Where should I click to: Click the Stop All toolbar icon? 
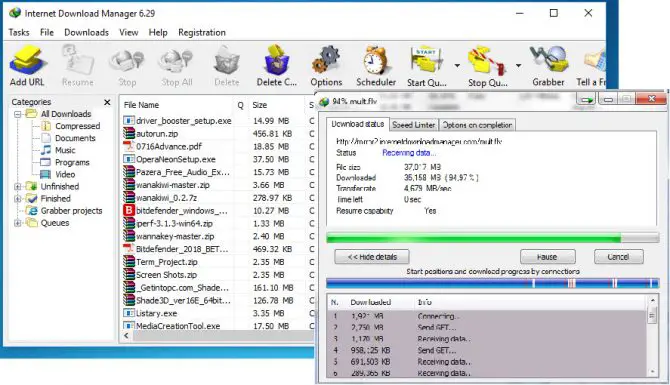pyautogui.click(x=176, y=66)
